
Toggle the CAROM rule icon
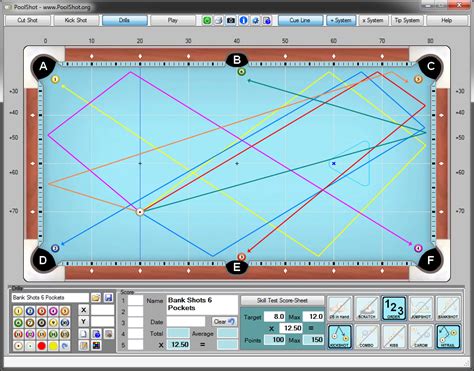click(421, 337)
